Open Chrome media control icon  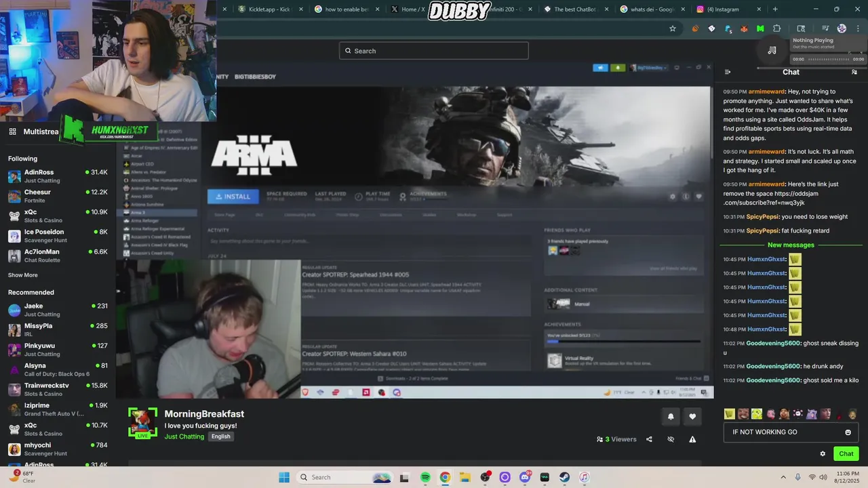[825, 28]
